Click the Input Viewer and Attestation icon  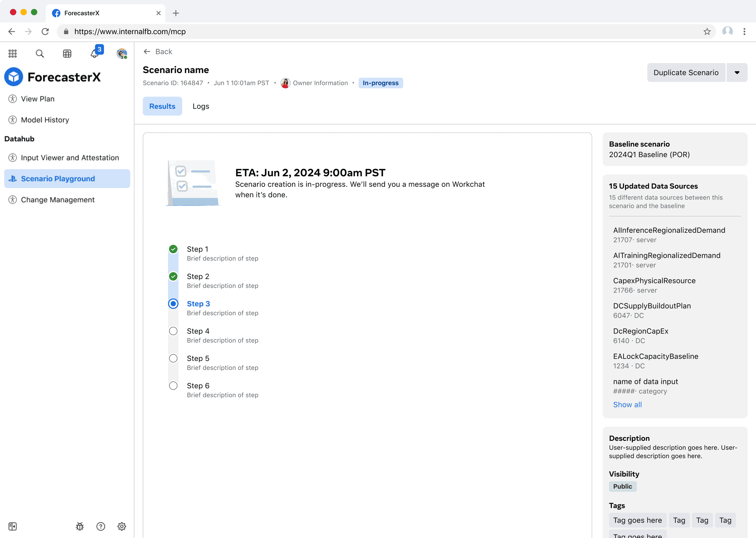[x=13, y=157]
